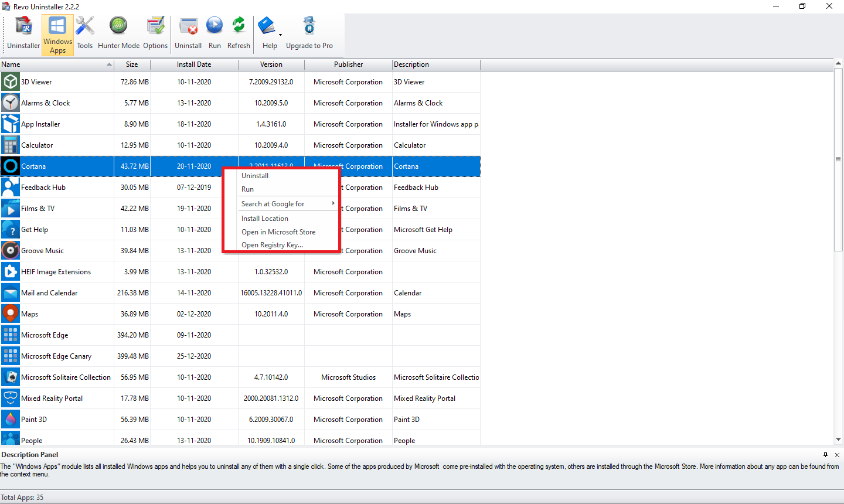The image size is (844, 504).
Task: Click Microsoft Get Help description
Action: [423, 230]
